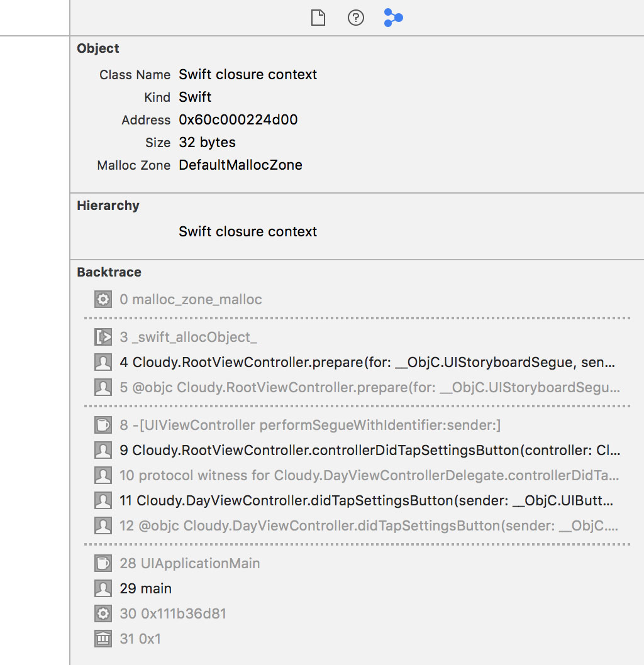The image size is (644, 665).
Task: Select frame 10 protocol witness entry
Action: pos(369,476)
